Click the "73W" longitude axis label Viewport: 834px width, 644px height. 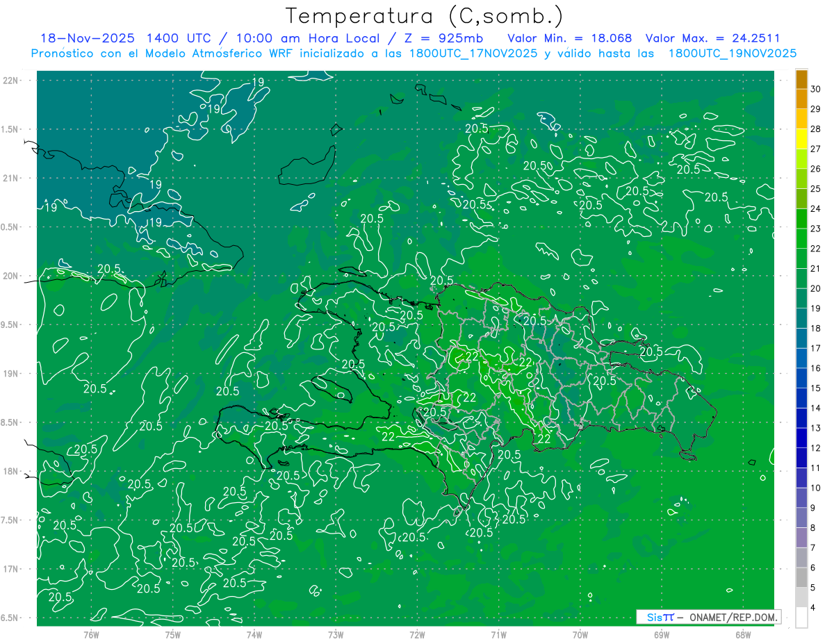coord(336,634)
